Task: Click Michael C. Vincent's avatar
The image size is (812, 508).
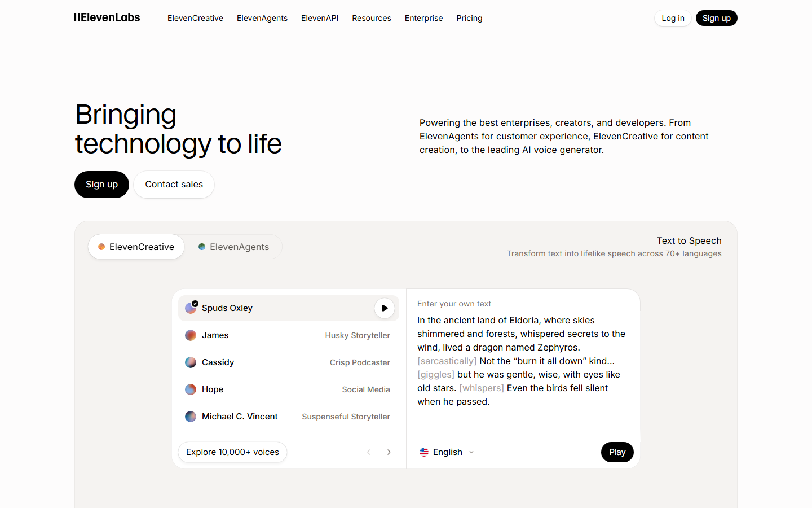Action: (x=191, y=416)
